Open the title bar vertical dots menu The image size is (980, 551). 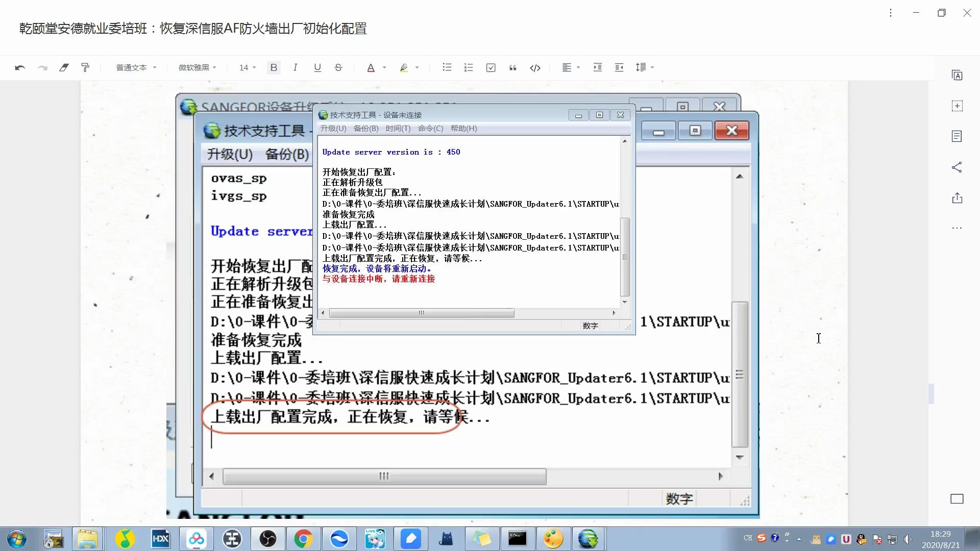(x=891, y=13)
